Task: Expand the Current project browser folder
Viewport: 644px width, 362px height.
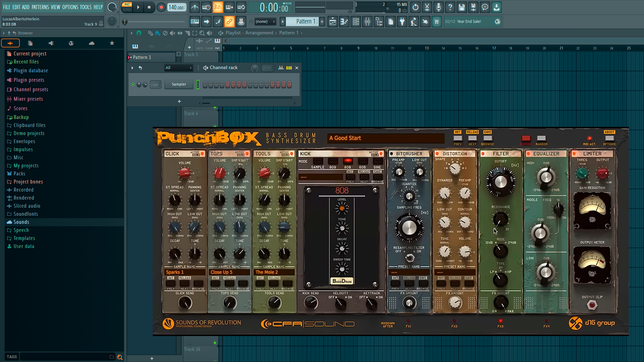Action: coord(30,54)
